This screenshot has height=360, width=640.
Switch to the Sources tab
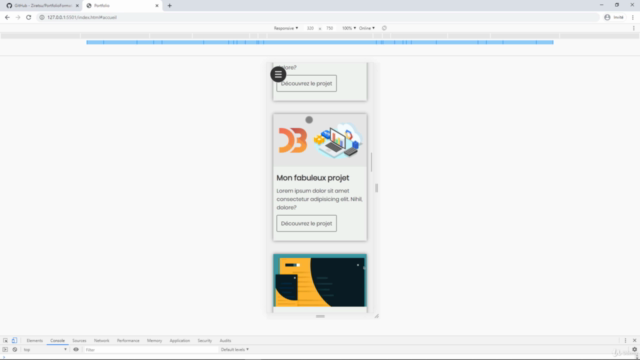[79, 340]
